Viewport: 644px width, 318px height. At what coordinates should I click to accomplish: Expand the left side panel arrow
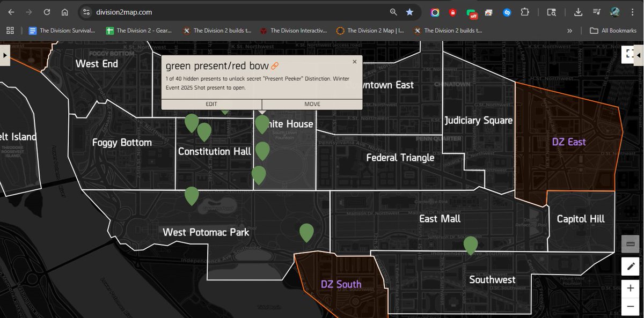5,55
